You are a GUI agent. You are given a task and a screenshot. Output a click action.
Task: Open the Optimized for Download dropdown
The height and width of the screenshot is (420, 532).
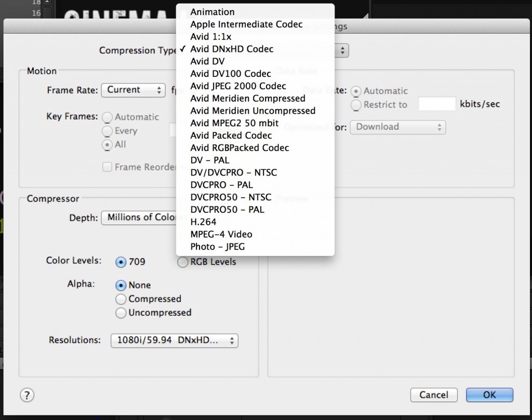(397, 127)
